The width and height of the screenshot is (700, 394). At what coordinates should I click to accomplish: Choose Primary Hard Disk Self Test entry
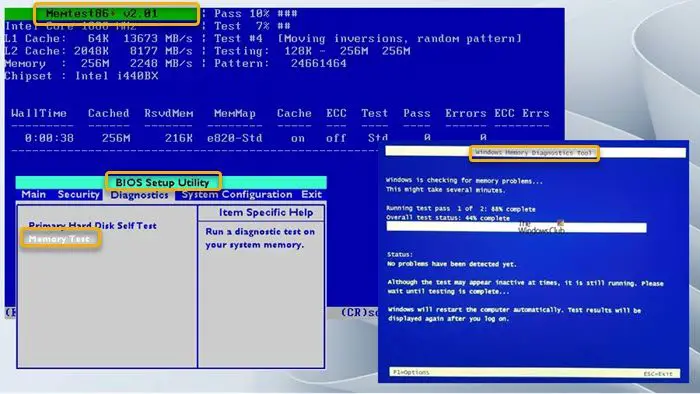point(92,226)
